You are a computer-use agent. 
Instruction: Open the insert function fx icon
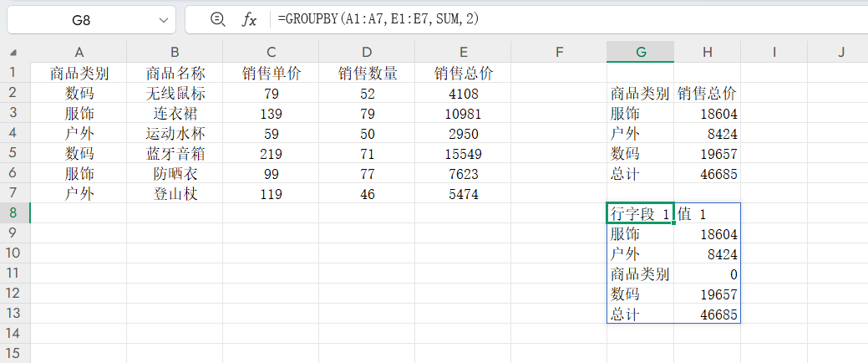pos(249,19)
